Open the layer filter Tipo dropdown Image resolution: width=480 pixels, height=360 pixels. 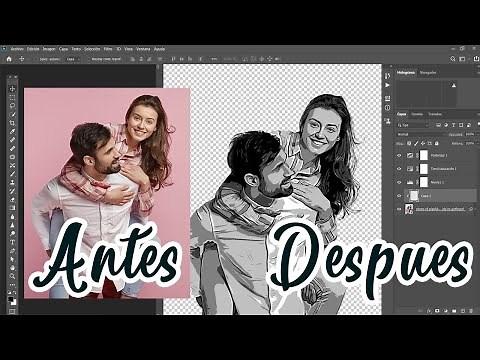413,125
